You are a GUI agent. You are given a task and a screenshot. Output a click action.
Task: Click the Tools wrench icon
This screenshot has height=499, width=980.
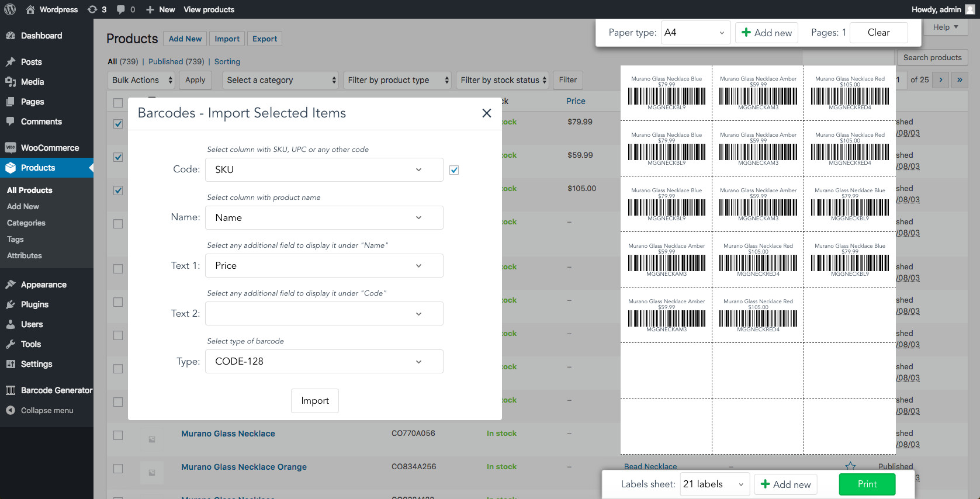[x=10, y=344]
